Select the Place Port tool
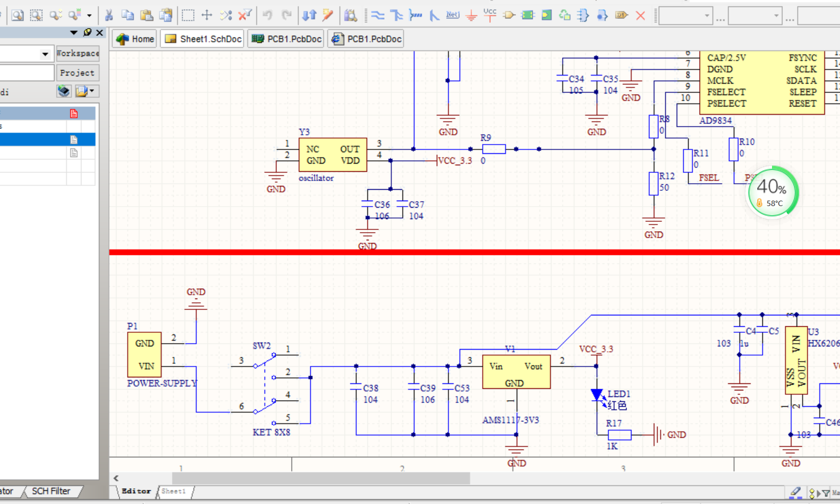Screen dimensions: 840x504 (621, 15)
